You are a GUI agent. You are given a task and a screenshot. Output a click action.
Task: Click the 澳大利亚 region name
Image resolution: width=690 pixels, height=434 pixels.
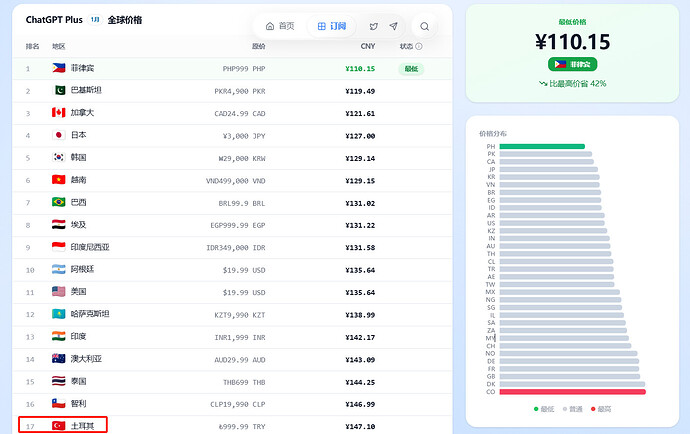pyautogui.click(x=86, y=359)
